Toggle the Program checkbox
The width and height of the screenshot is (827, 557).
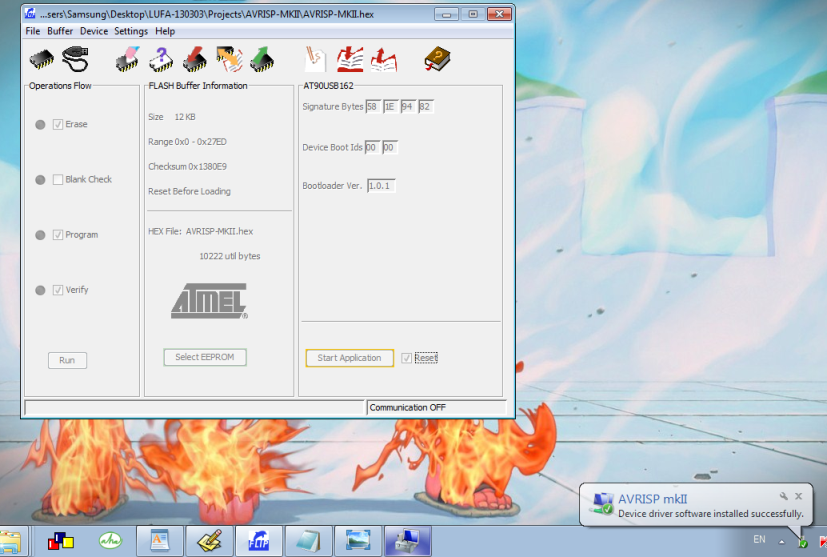58,235
